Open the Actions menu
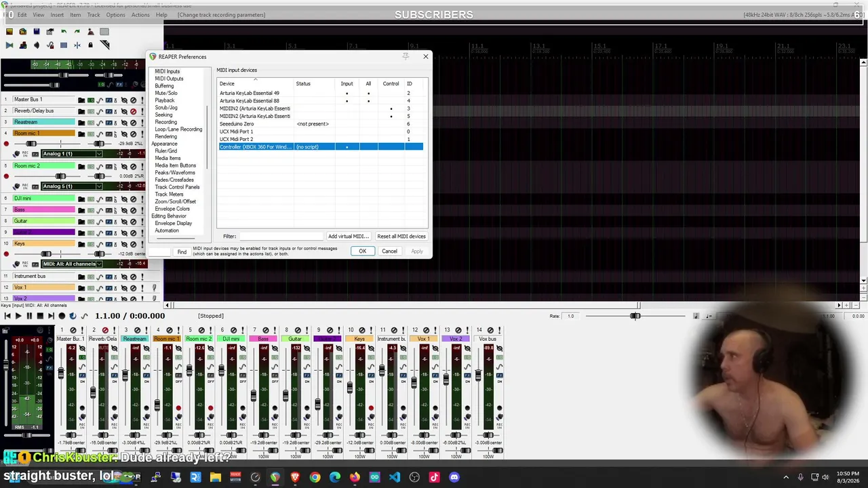 point(140,15)
